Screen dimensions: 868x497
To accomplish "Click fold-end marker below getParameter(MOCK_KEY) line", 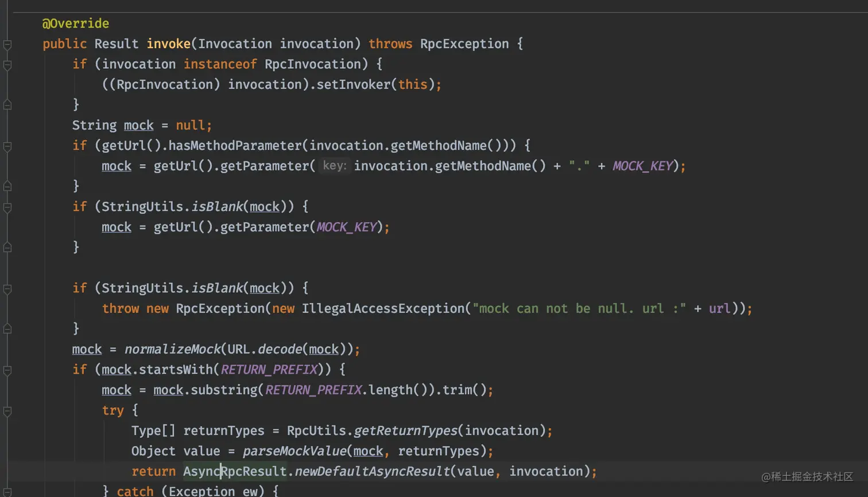I will pos(7,247).
